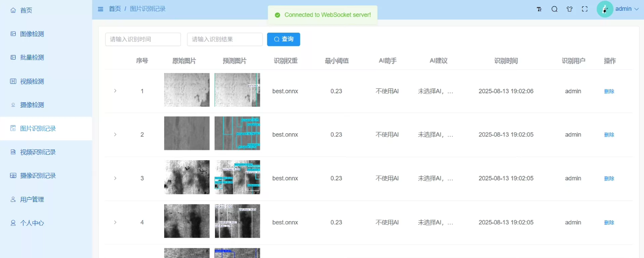Expand row 3 details chevron
The height and width of the screenshot is (258, 644).
pos(115,178)
